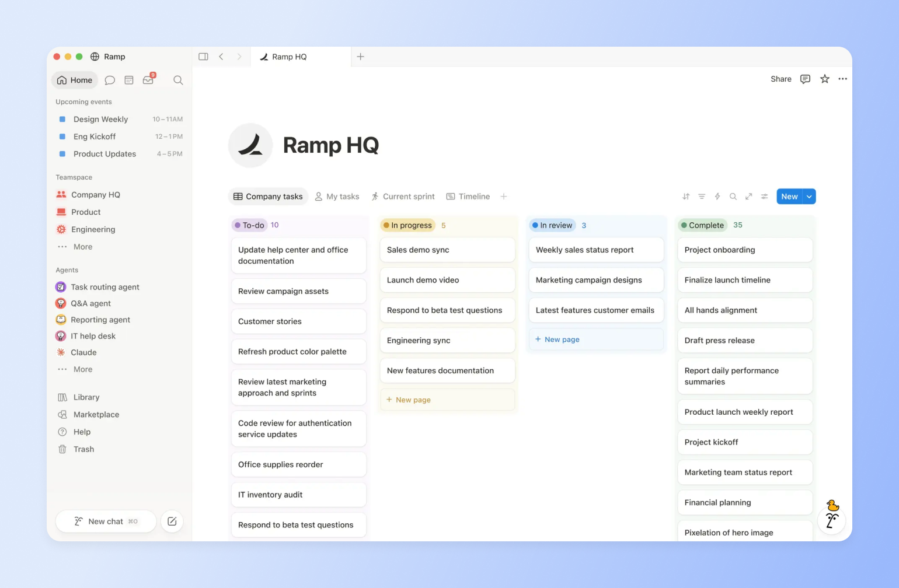Switch to Company tasks view
The width and height of the screenshot is (899, 588).
[268, 197]
